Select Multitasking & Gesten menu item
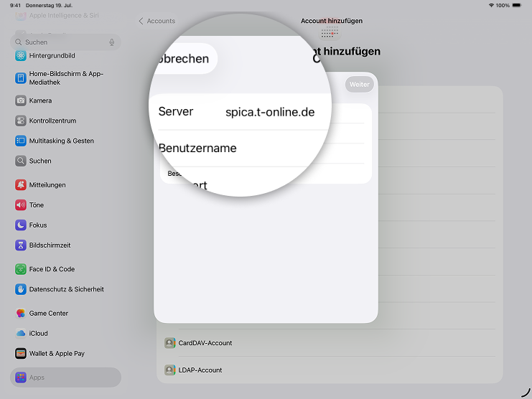 [62, 141]
